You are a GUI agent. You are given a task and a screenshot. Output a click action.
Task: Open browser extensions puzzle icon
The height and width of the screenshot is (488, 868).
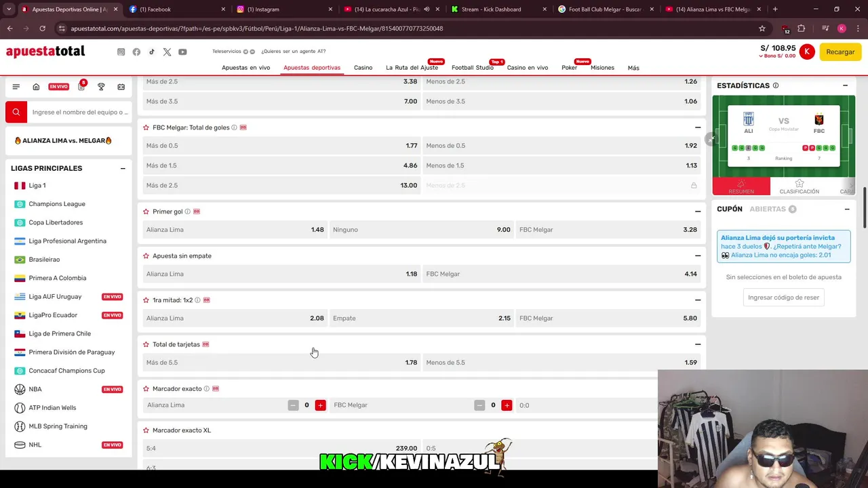(802, 28)
